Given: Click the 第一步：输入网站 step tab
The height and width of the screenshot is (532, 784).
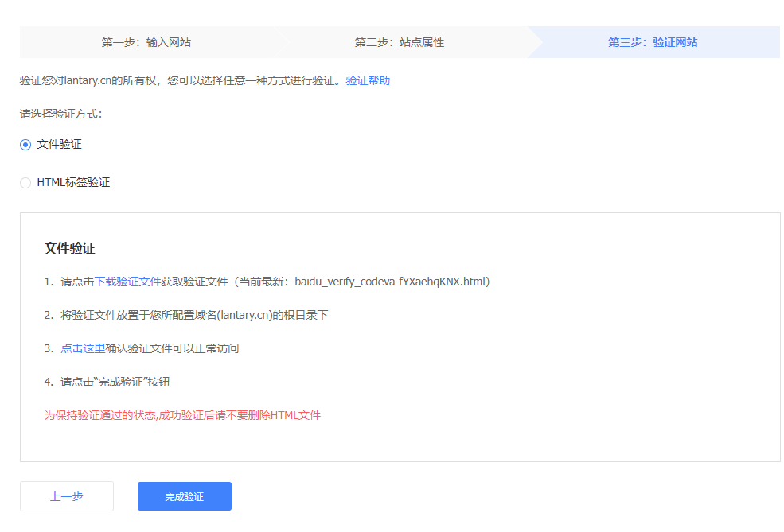Looking at the screenshot, I should pyautogui.click(x=146, y=42).
